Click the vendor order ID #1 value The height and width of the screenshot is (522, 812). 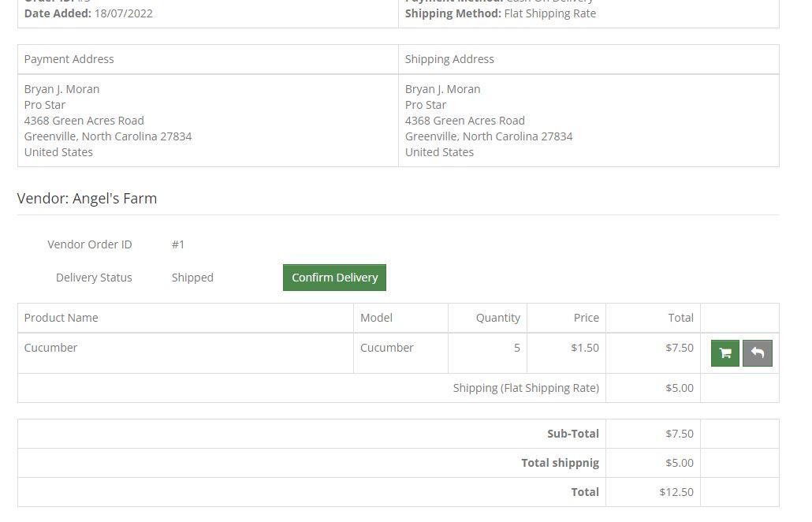178,244
